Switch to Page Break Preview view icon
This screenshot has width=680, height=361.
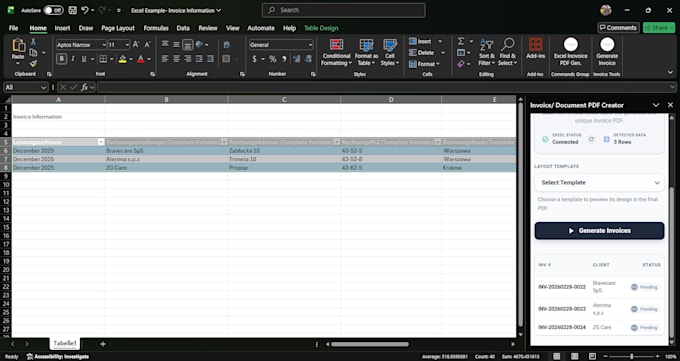tap(592, 357)
